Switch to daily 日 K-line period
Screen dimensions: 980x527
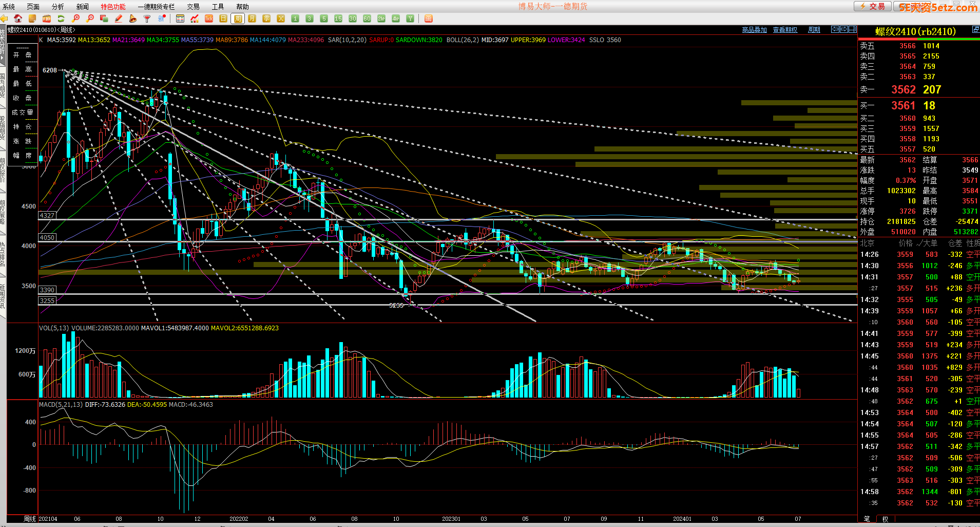tap(223, 18)
